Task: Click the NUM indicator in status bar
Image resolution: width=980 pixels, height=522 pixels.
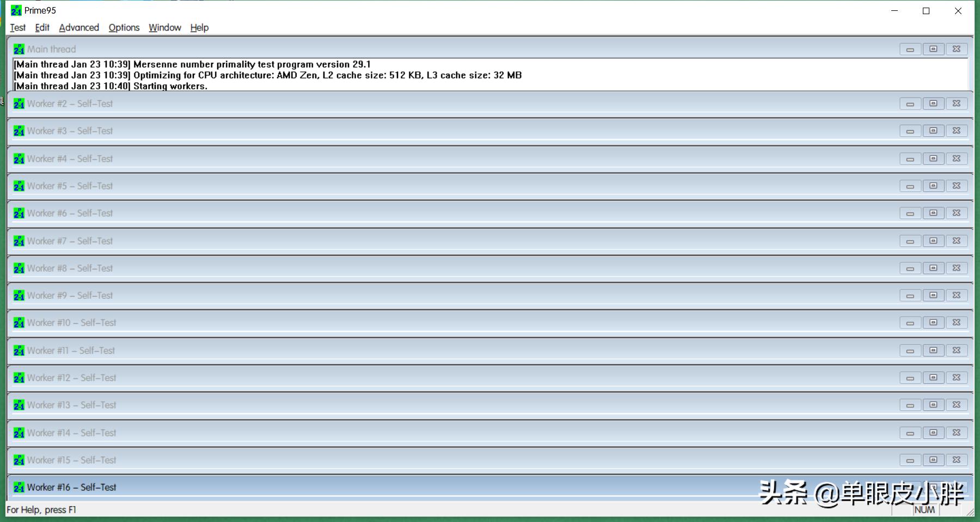Action: coord(924,510)
